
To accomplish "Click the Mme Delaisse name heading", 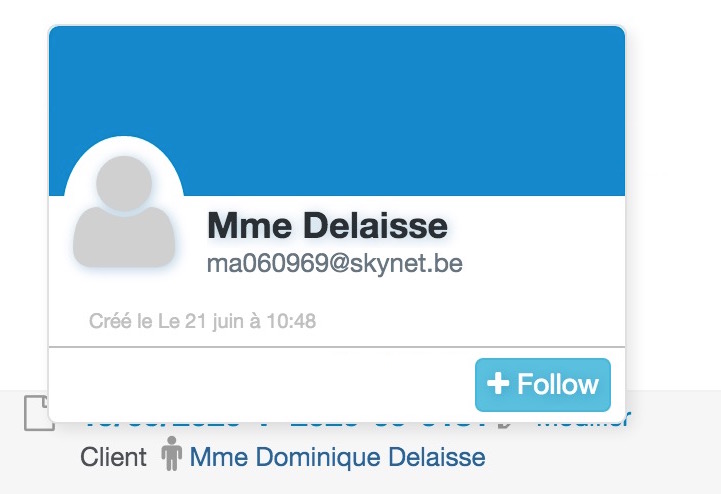I will point(327,225).
